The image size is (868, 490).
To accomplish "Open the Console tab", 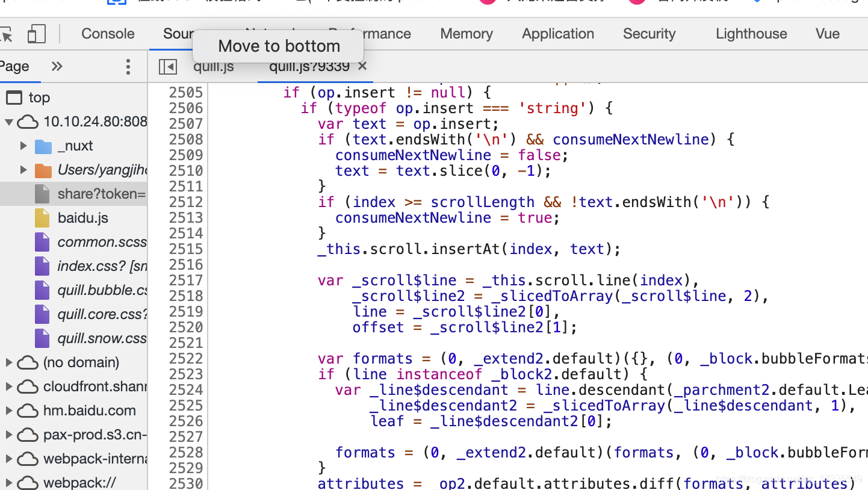I will [108, 34].
